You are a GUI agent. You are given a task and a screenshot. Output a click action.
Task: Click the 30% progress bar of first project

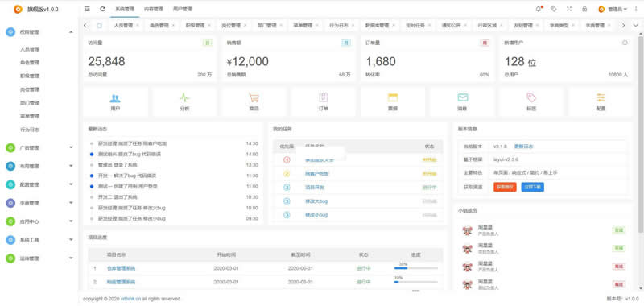coord(415,268)
